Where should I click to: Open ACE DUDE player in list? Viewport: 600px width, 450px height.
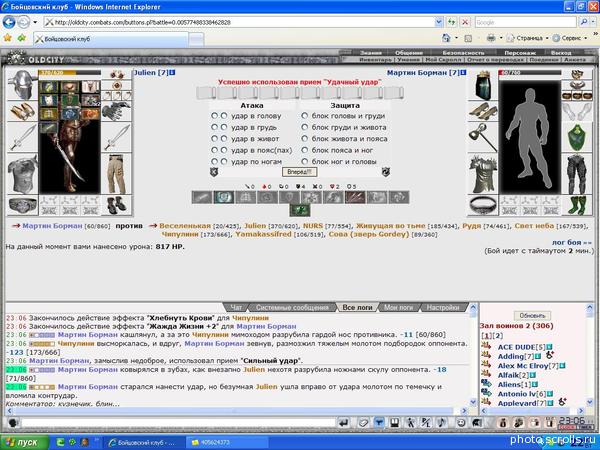[x=517, y=347]
